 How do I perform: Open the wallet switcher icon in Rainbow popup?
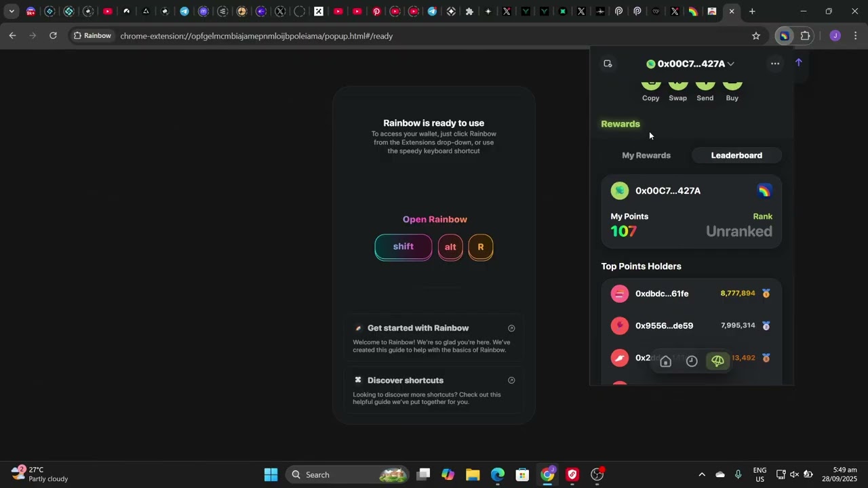pyautogui.click(x=608, y=64)
